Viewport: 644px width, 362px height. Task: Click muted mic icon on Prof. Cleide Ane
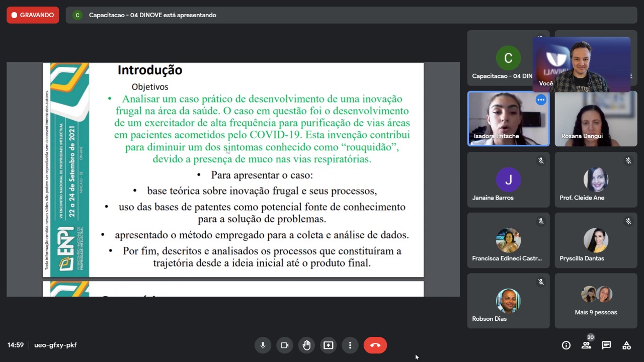(628, 160)
